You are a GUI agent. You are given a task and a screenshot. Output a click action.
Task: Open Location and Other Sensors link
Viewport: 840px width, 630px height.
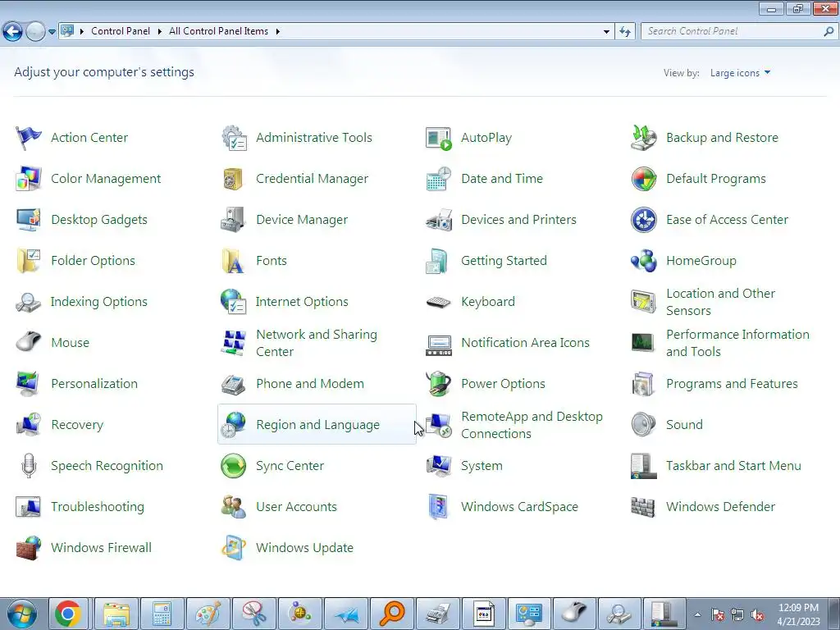[x=720, y=302]
